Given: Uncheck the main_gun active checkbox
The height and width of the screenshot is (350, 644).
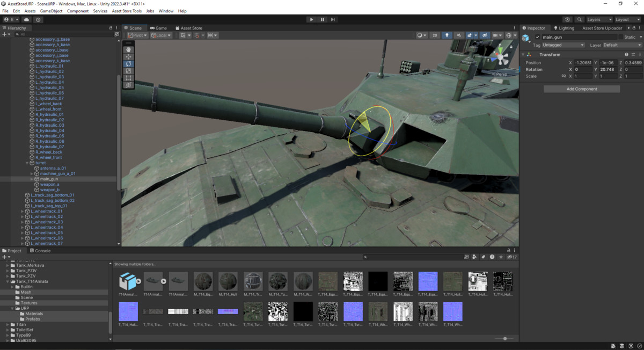Looking at the screenshot, I should [x=538, y=37].
